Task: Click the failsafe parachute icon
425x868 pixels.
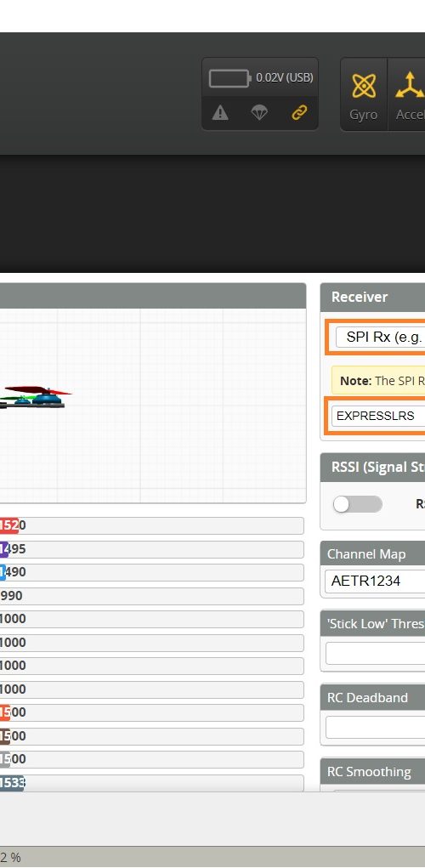Action: pyautogui.click(x=259, y=113)
